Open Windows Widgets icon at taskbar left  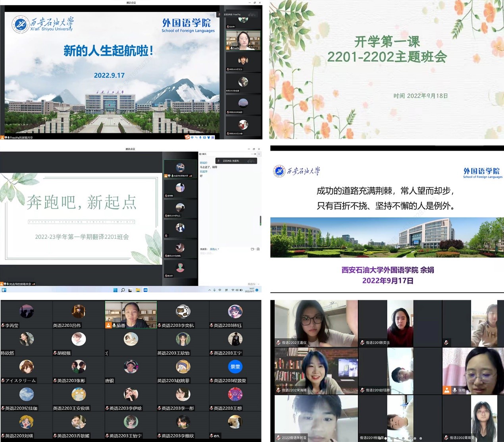pyautogui.click(x=4, y=290)
